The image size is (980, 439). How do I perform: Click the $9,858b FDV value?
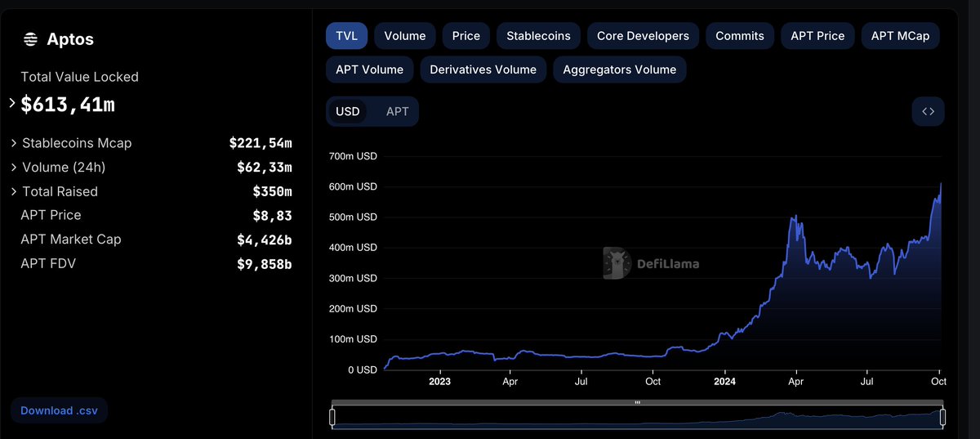(265, 264)
